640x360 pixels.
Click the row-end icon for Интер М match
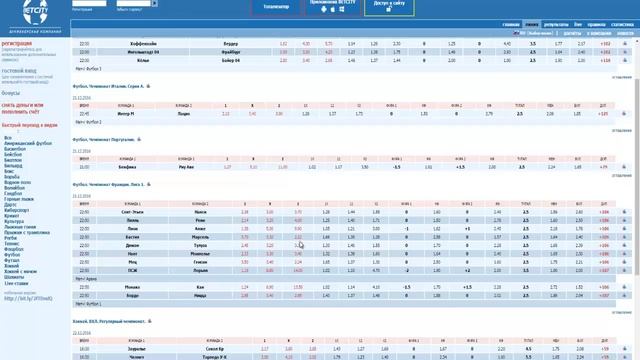[624, 114]
